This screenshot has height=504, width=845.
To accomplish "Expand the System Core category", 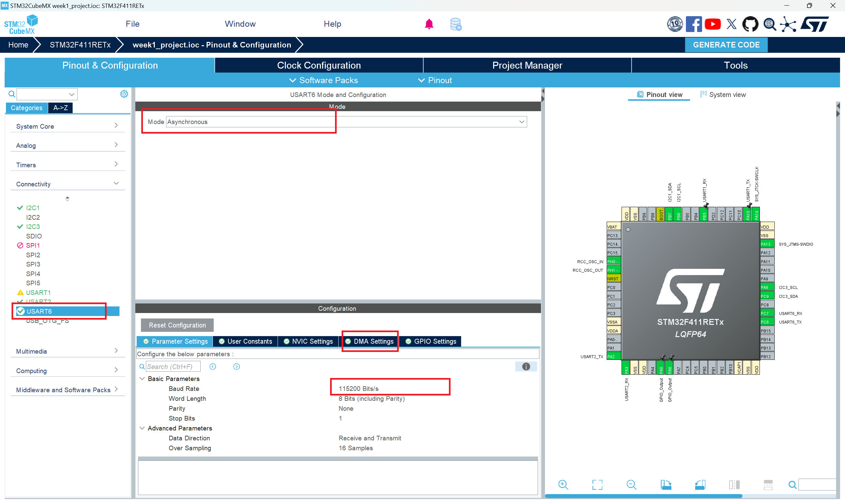I will 67,126.
